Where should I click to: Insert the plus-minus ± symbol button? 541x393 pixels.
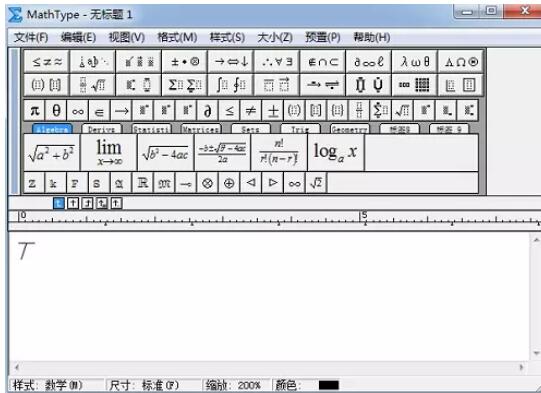(x=273, y=110)
